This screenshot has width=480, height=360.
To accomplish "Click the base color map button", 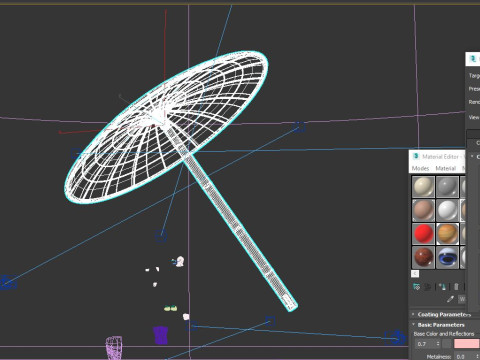I will (447, 344).
